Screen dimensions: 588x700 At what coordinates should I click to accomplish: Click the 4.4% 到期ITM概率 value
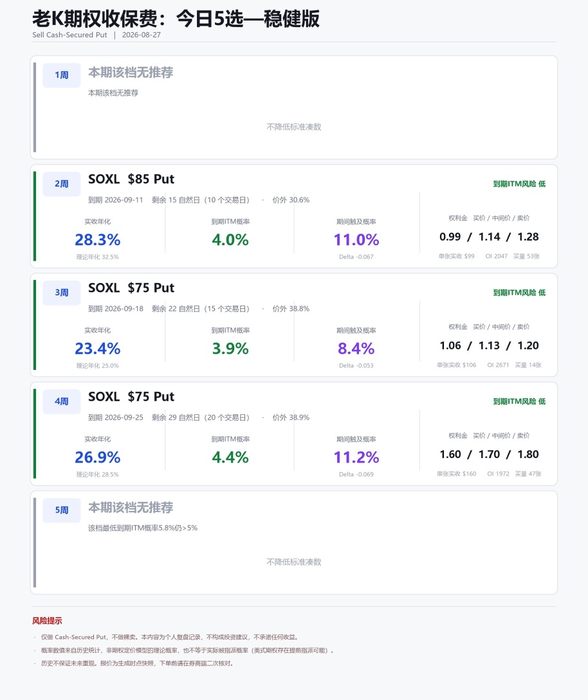230,457
